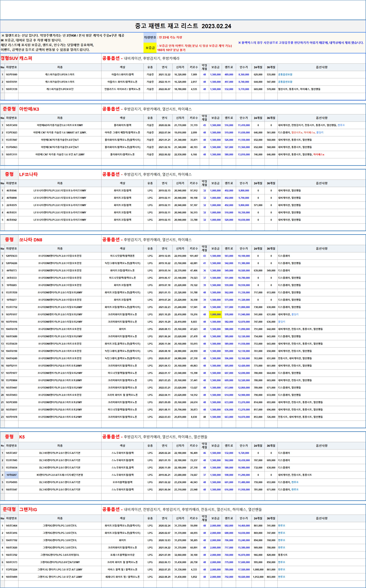This screenshot has width=366, height=588.
Task: Select plate number 165하1017
Action: pyautogui.click(x=12, y=314)
